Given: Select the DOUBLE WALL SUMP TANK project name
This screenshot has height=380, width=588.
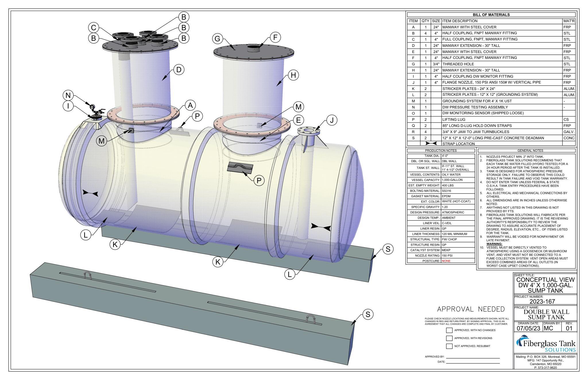Looking at the screenshot, I should pyautogui.click(x=546, y=314).
